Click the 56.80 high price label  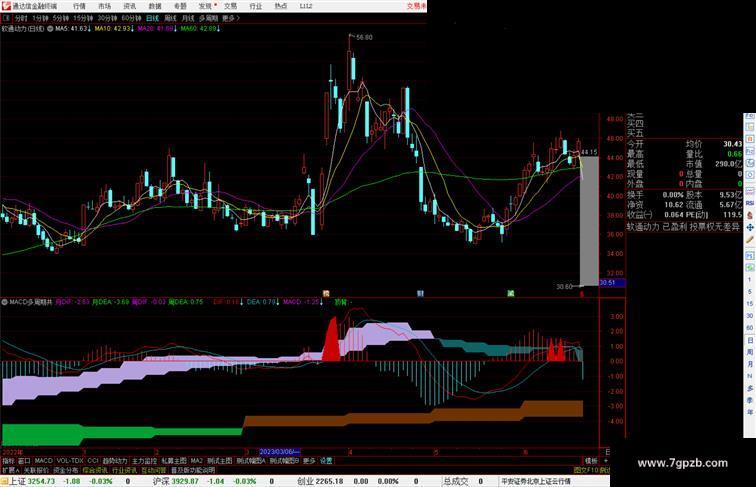tap(364, 37)
